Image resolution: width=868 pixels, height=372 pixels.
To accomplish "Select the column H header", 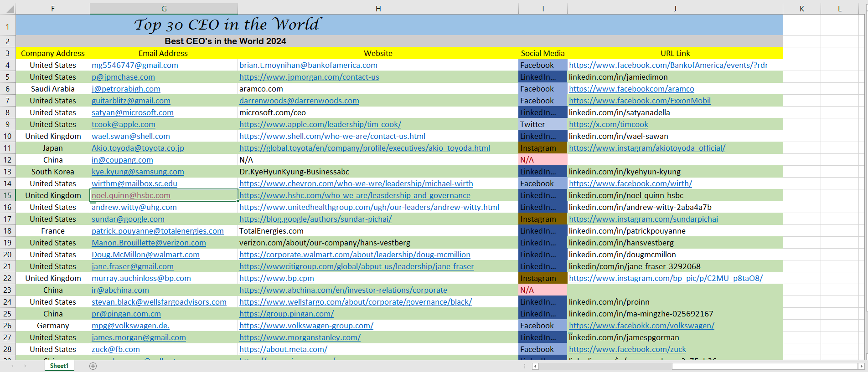I will click(x=378, y=9).
